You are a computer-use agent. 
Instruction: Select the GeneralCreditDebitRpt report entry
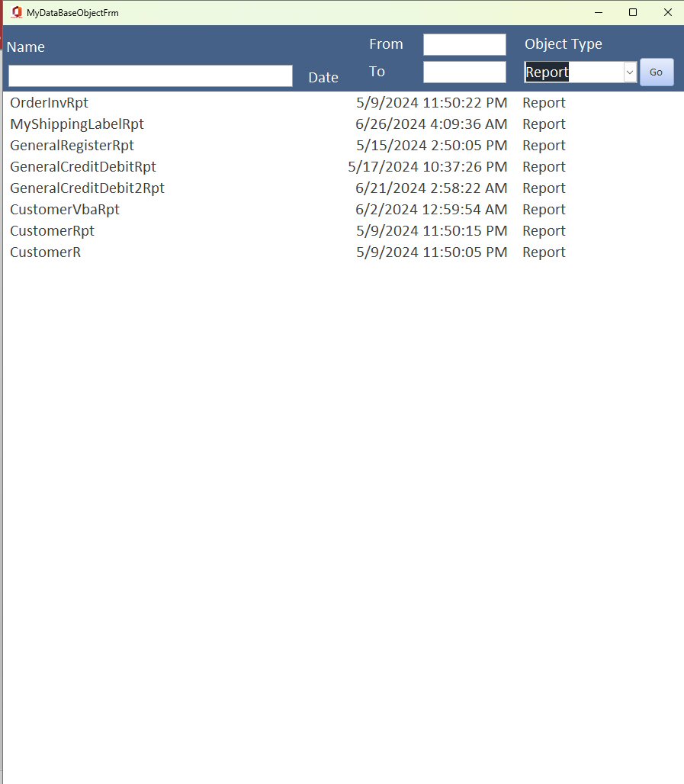tap(82, 166)
